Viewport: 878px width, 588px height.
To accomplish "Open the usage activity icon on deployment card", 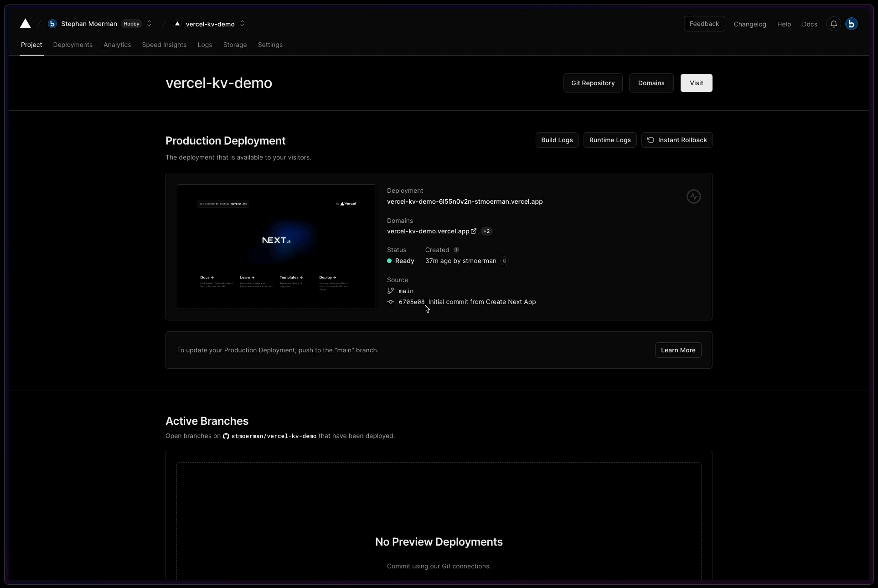I will pyautogui.click(x=693, y=196).
